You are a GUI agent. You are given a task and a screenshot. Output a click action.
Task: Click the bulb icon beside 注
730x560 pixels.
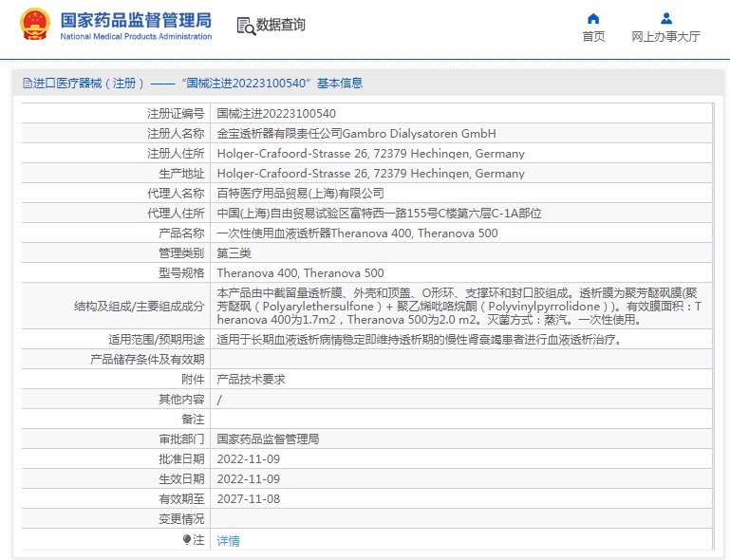[x=187, y=539]
